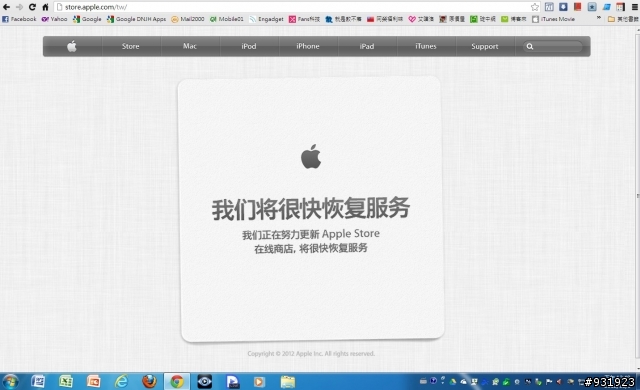Viewport: 640px width, 390px height.
Task: Open the iTunes Movie bookmark
Action: click(x=553, y=19)
